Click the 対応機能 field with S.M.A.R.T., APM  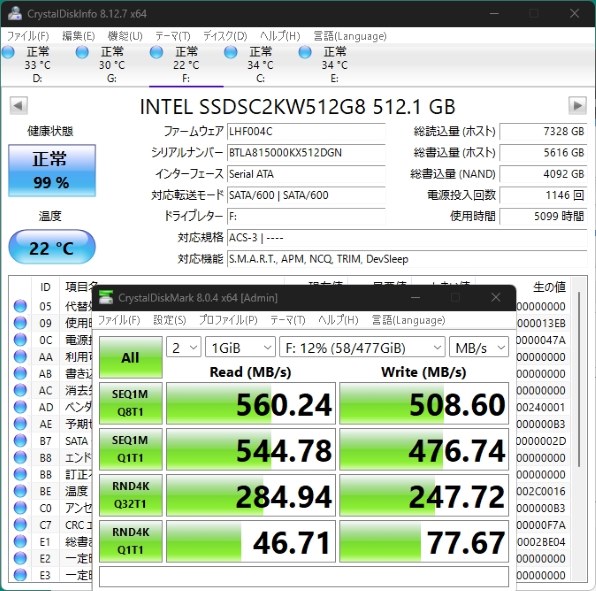tap(407, 259)
